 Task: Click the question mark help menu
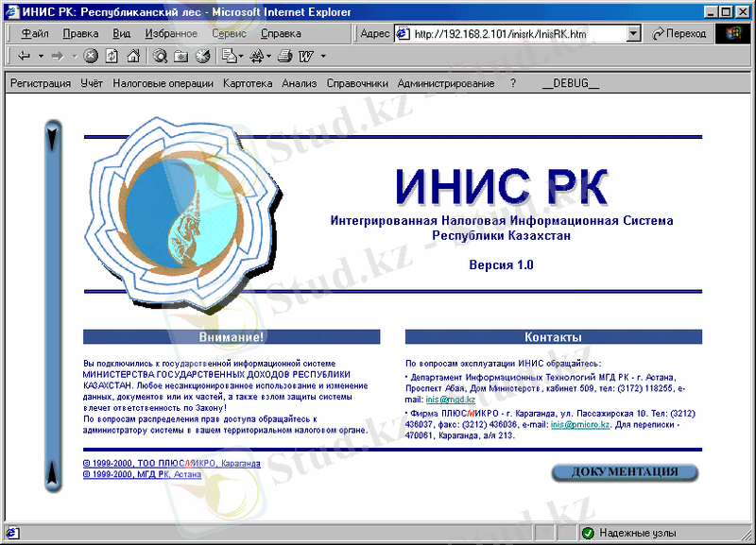pyautogui.click(x=513, y=83)
